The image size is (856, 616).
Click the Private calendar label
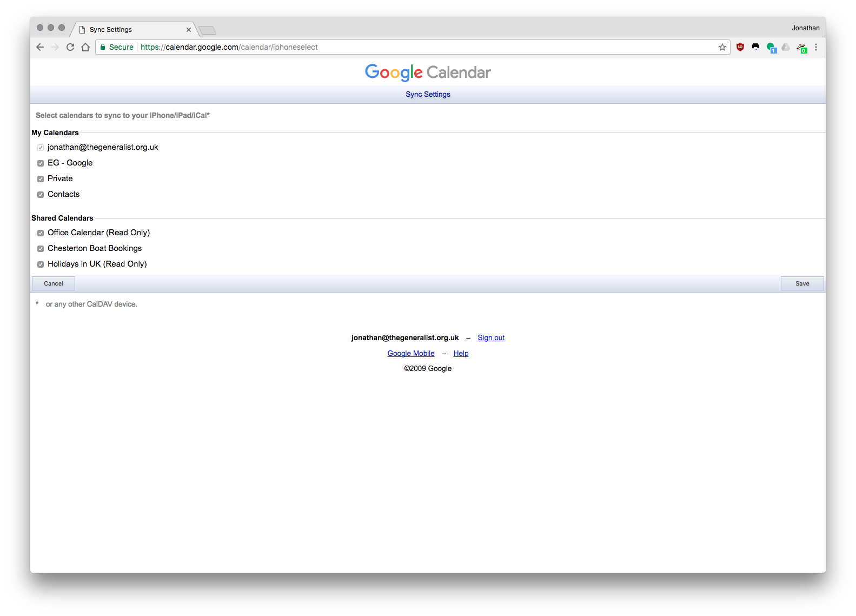click(60, 178)
